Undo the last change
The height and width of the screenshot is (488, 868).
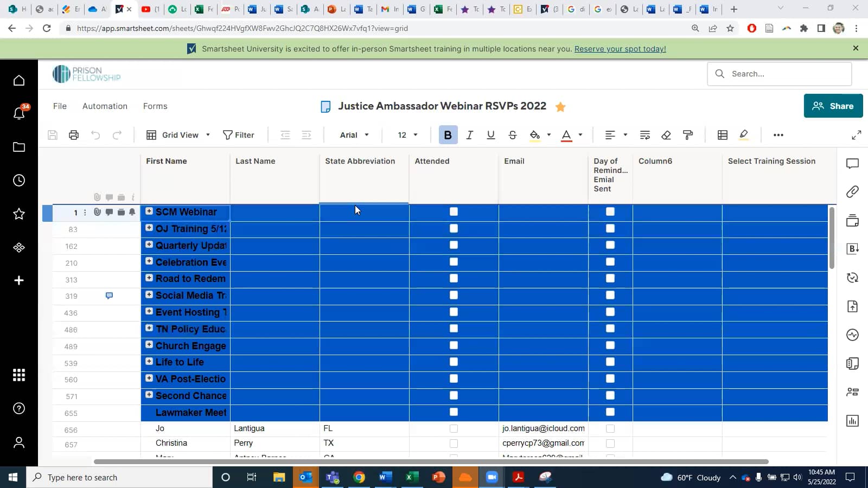[x=95, y=134]
